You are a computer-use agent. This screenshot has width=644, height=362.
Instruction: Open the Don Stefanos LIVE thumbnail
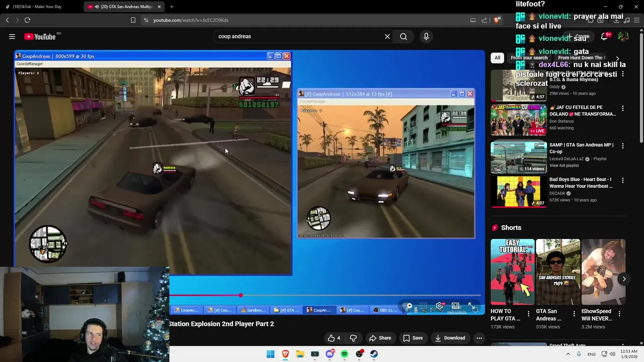[x=519, y=120]
